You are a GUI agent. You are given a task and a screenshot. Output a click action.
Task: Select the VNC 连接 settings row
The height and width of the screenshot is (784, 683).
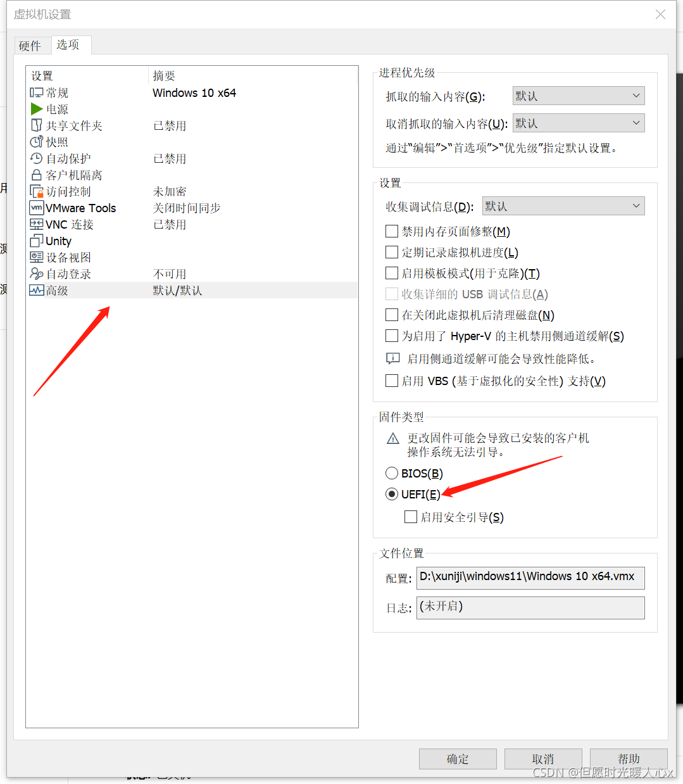tap(192, 224)
